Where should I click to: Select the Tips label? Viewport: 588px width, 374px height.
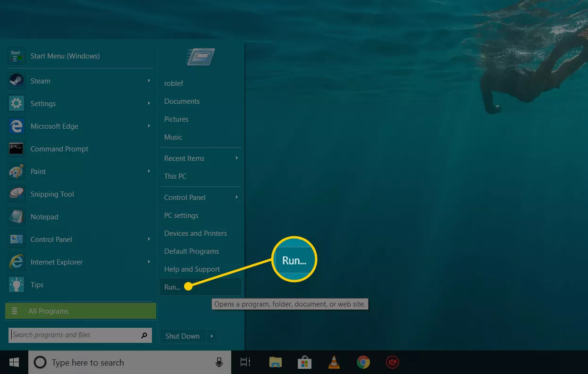[37, 285]
